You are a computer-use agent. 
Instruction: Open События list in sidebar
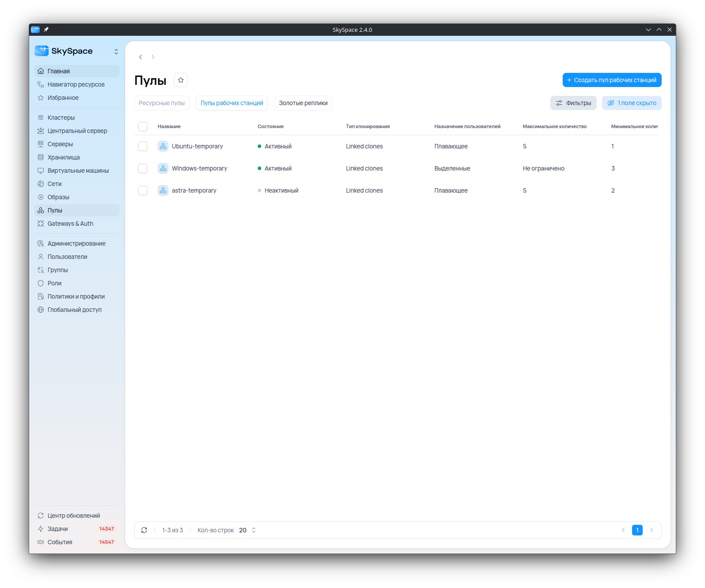tap(77, 542)
